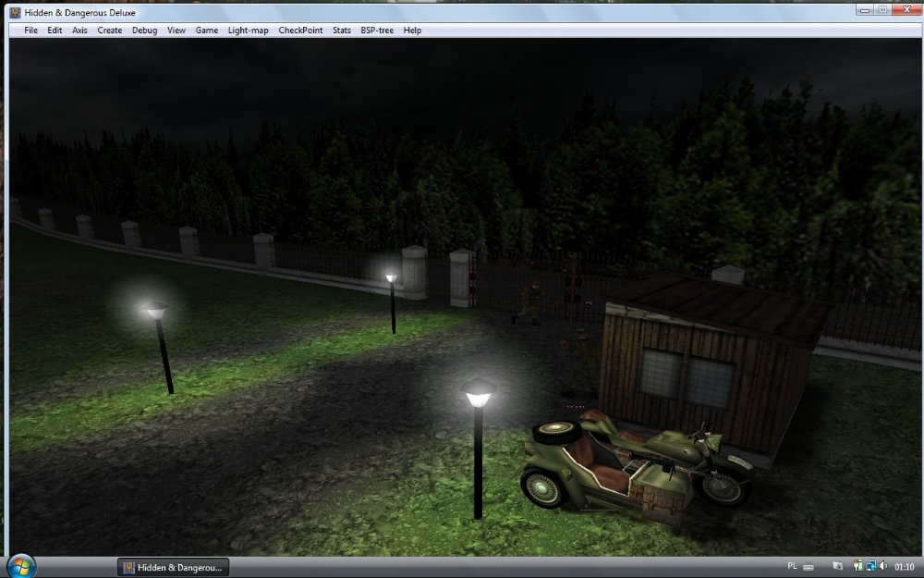Open the Game menu

pos(207,31)
